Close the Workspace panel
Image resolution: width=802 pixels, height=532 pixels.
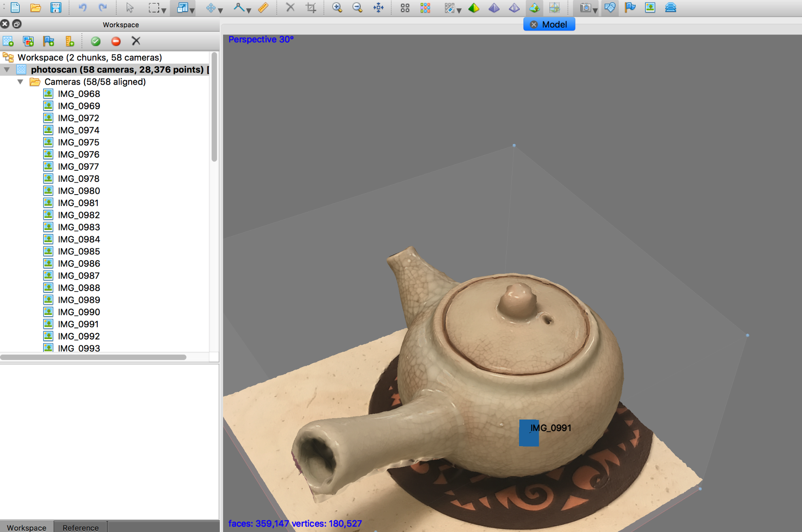pos(5,24)
